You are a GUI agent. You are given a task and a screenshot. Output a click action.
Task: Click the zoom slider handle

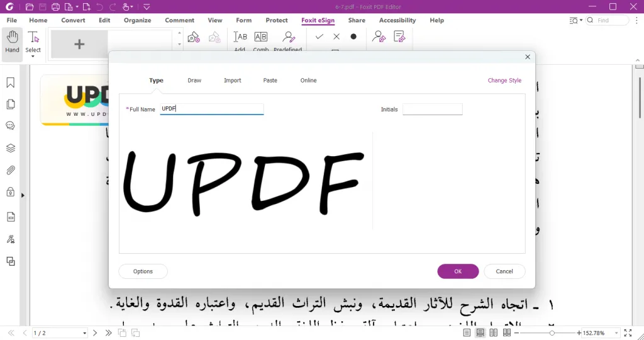pyautogui.click(x=552, y=333)
